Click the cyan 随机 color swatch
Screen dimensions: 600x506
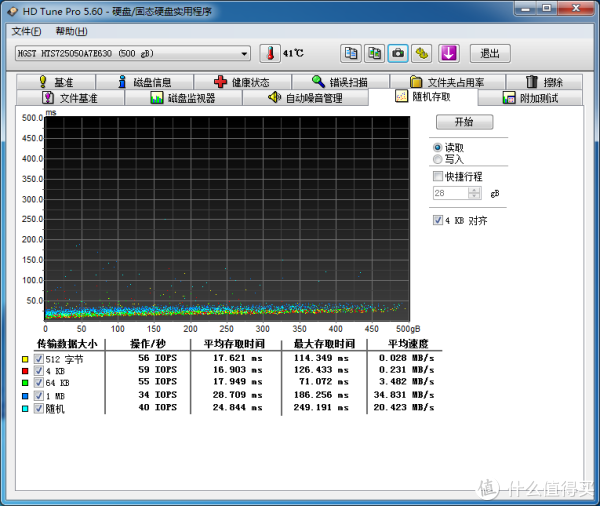(25, 409)
